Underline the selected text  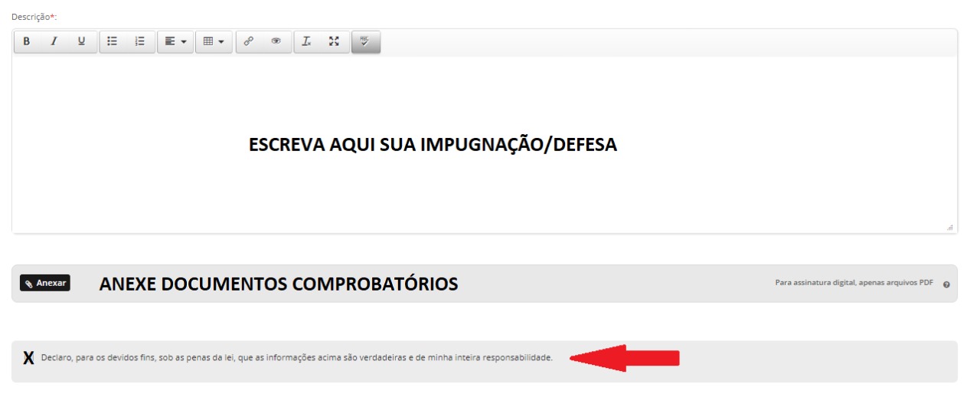pyautogui.click(x=81, y=42)
